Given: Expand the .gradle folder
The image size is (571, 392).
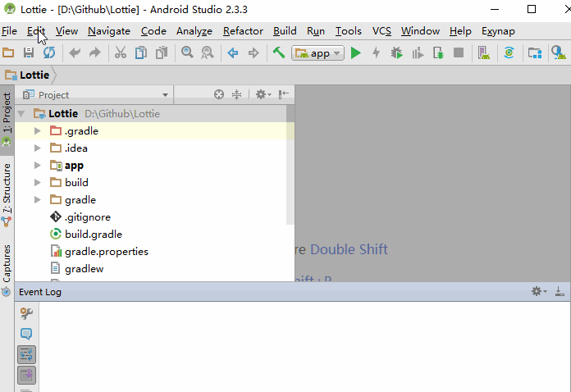Looking at the screenshot, I should (x=38, y=131).
